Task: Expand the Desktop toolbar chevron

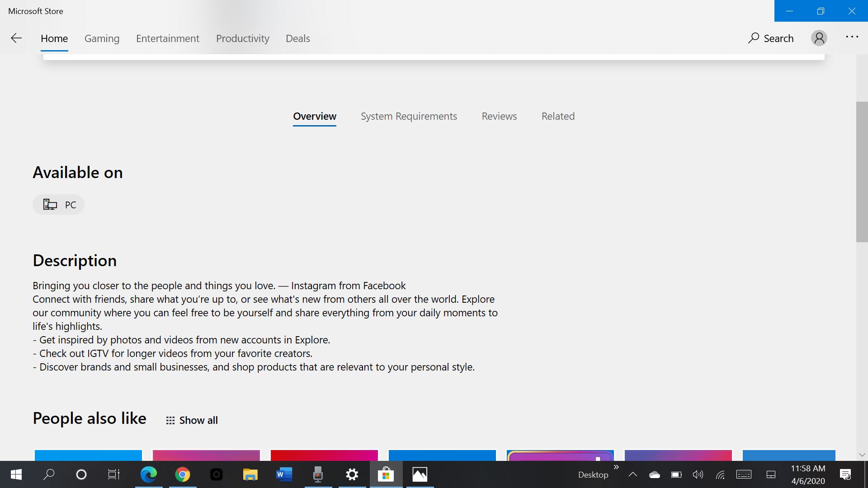Action: coord(616,467)
